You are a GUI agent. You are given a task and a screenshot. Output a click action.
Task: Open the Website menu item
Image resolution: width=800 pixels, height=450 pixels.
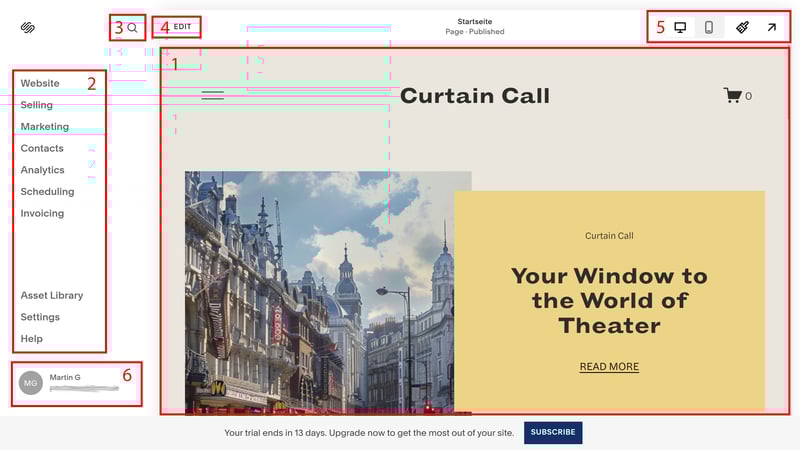(40, 83)
